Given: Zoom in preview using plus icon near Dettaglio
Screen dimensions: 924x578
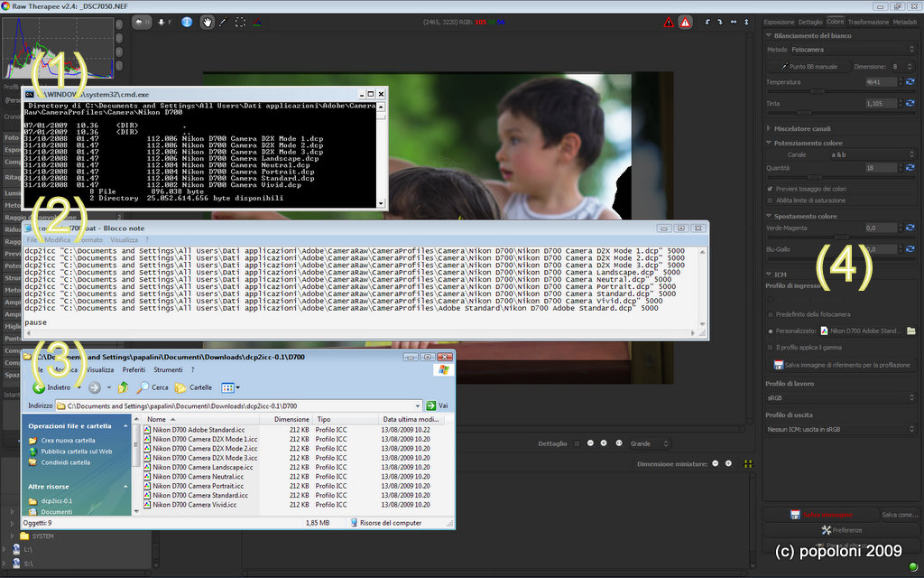Looking at the screenshot, I should 604,443.
